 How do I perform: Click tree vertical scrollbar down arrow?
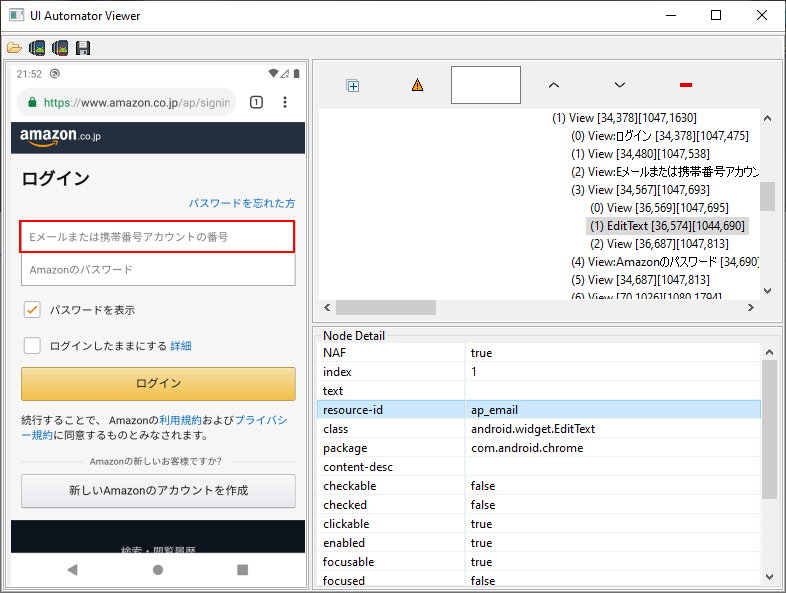767,291
